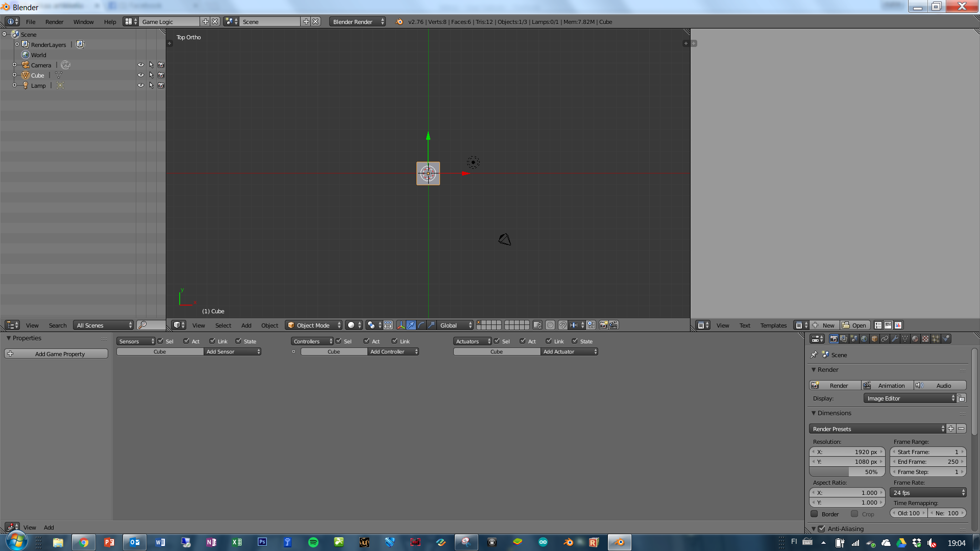
Task: Toggle word wrap in the text editor
Action: [888, 325]
